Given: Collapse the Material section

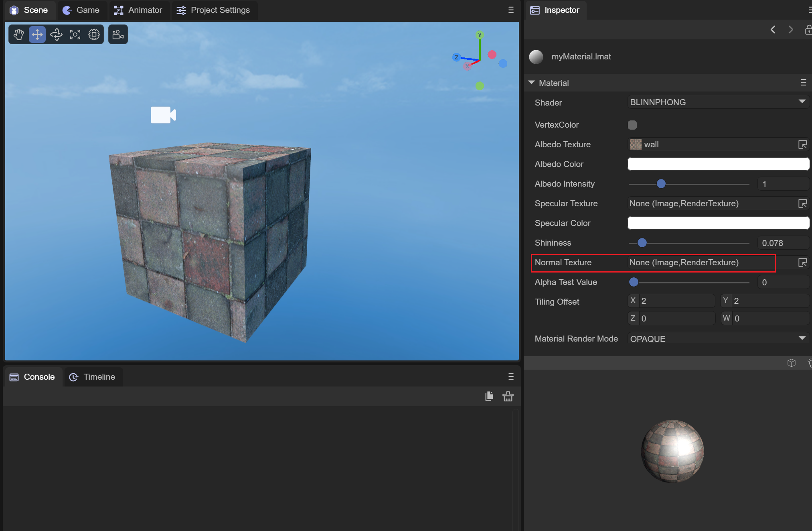Looking at the screenshot, I should point(532,83).
